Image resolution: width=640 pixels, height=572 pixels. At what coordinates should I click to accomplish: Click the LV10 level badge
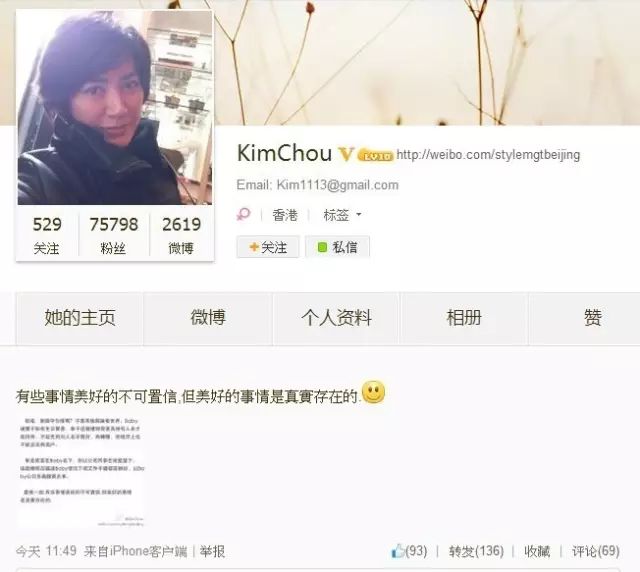(376, 156)
